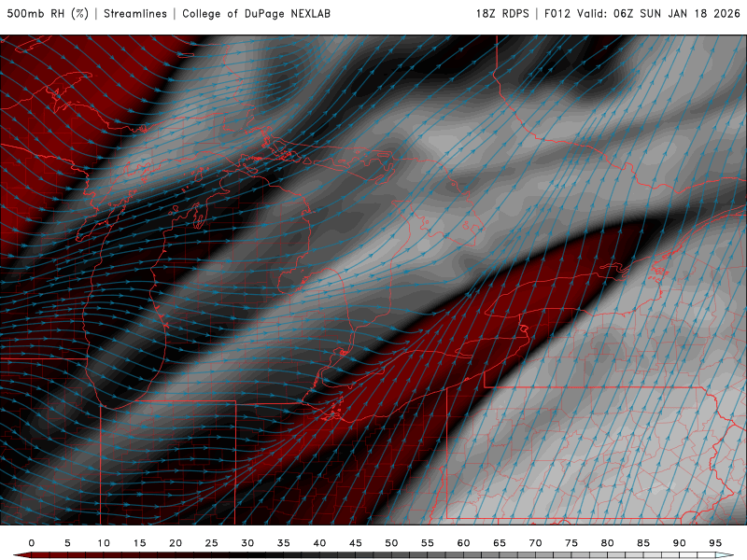Click the '10' value on color scale
This screenshot has width=747, height=560.
coord(104,543)
